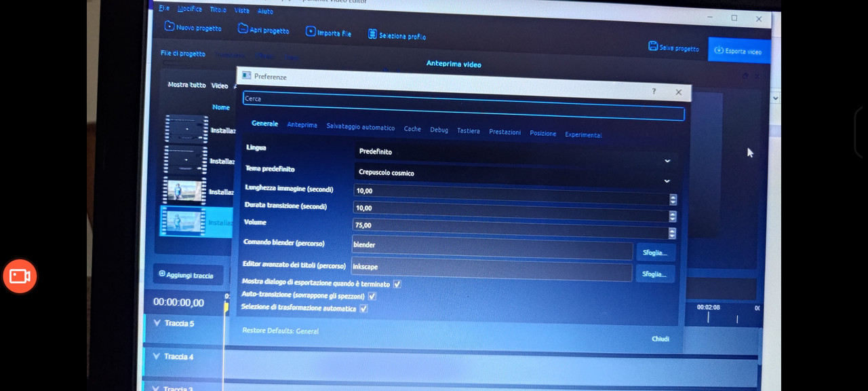Screen dimensions: 868x391
Task: Click the Lunghezza immagine value field
Action: point(511,195)
